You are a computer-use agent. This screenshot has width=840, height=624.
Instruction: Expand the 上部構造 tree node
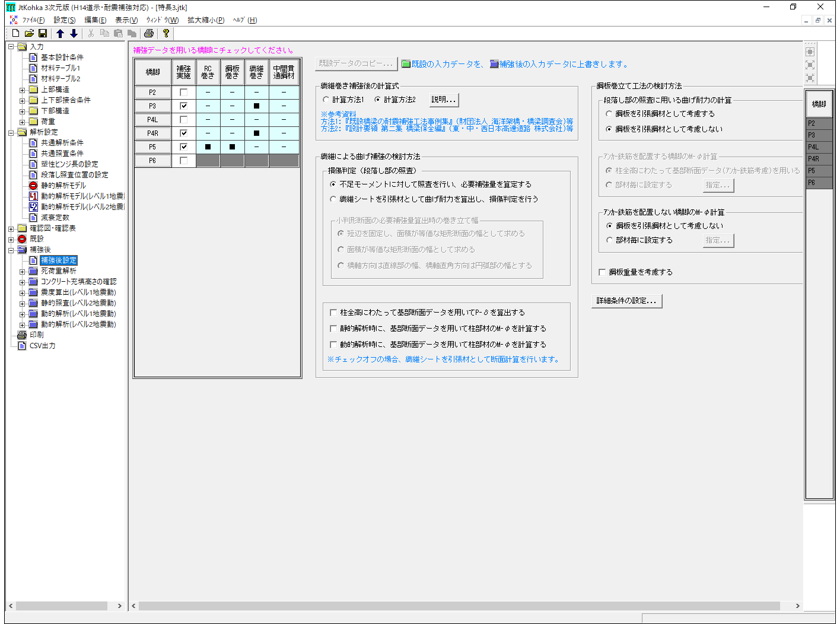pos(23,90)
